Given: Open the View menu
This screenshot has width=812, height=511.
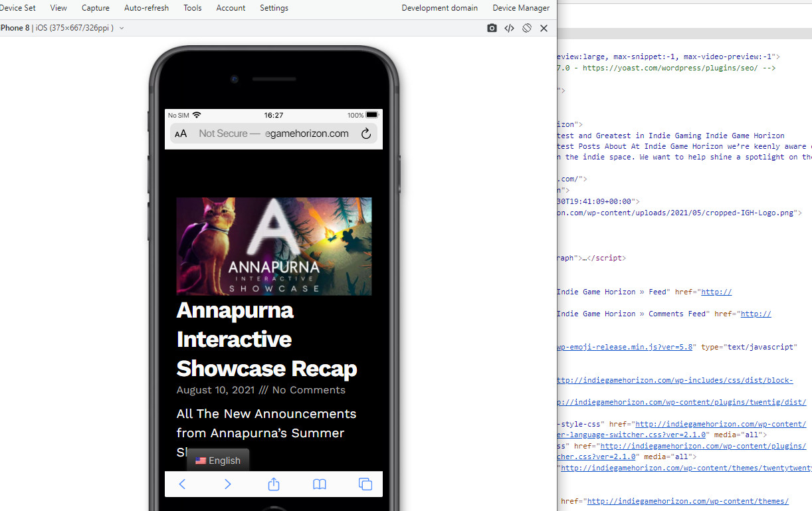Looking at the screenshot, I should click(x=58, y=8).
